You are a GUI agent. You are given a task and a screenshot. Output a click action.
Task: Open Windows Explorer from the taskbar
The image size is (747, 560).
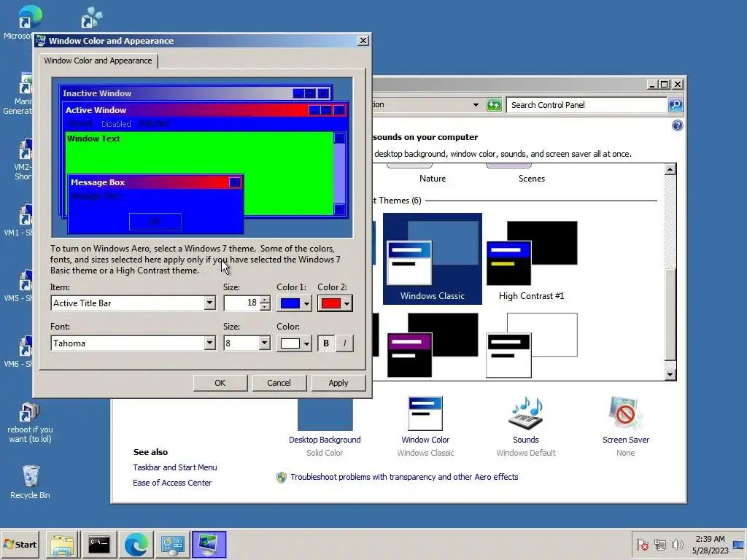pyautogui.click(x=63, y=545)
